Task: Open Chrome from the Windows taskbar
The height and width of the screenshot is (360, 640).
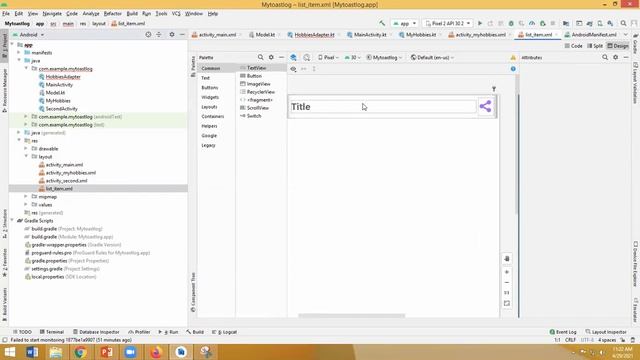Action: 81,352
